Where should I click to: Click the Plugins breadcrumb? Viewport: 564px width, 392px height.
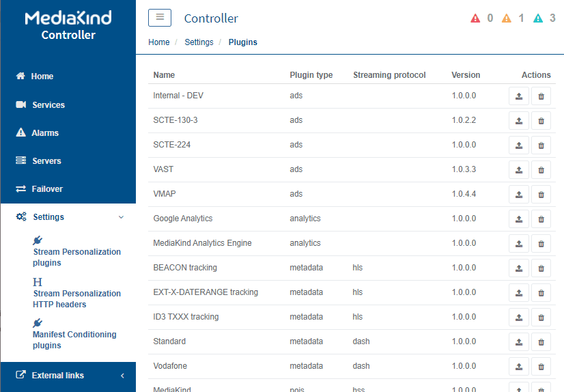[243, 42]
